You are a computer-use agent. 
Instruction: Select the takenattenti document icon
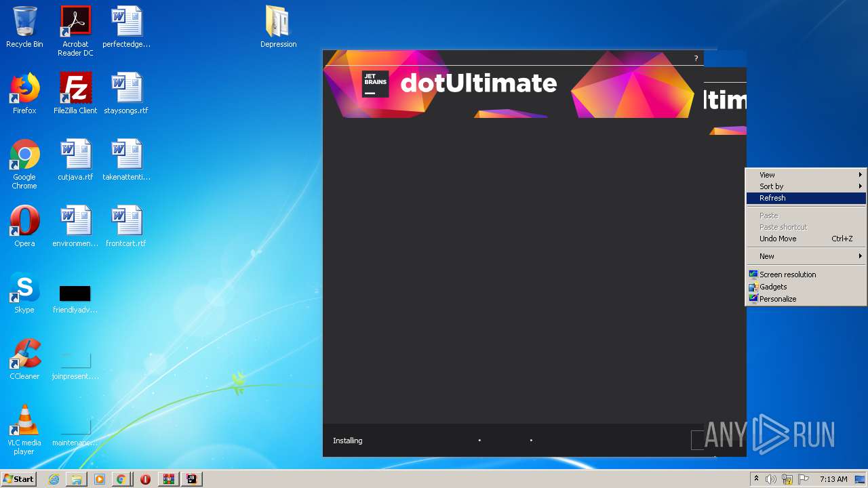pos(126,160)
